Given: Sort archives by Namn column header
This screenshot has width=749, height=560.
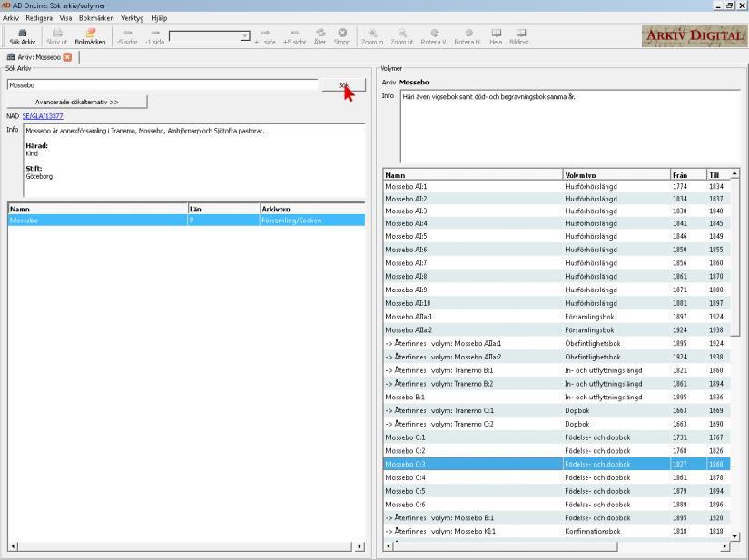Looking at the screenshot, I should pyautogui.click(x=97, y=209).
